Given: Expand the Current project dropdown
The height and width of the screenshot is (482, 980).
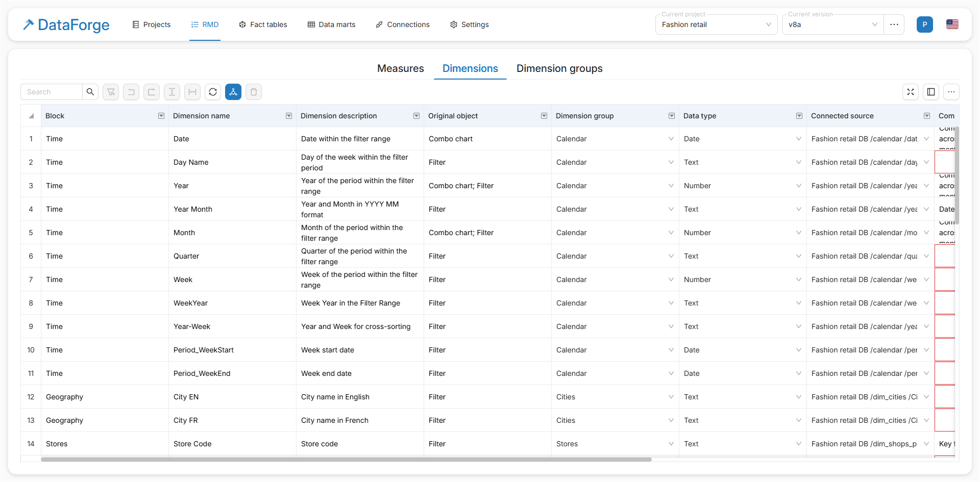Looking at the screenshot, I should tap(716, 24).
